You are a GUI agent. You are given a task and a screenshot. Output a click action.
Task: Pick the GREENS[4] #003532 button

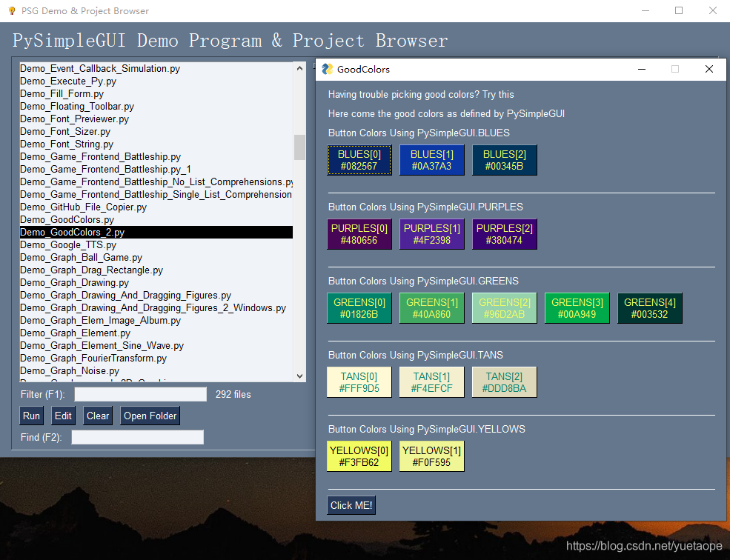(x=649, y=308)
